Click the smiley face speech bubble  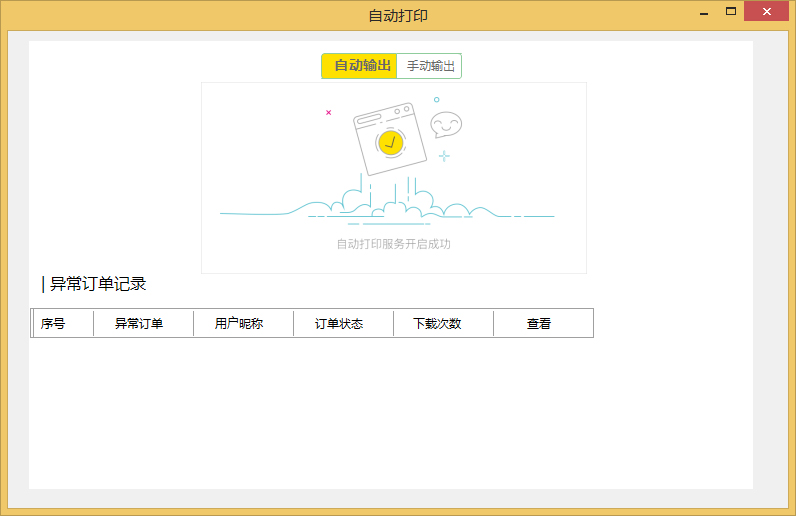[x=446, y=124]
